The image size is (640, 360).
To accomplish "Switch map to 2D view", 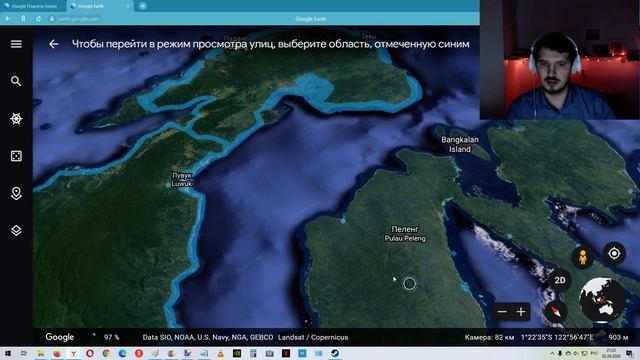I will pyautogui.click(x=560, y=280).
